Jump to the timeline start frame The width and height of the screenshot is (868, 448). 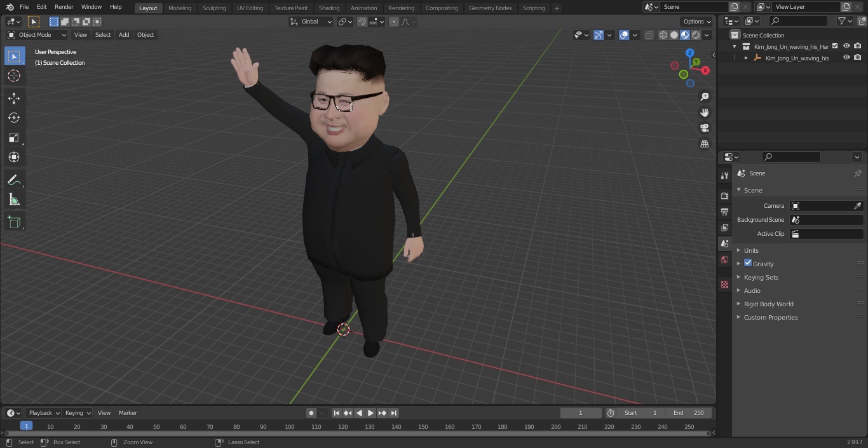click(336, 413)
